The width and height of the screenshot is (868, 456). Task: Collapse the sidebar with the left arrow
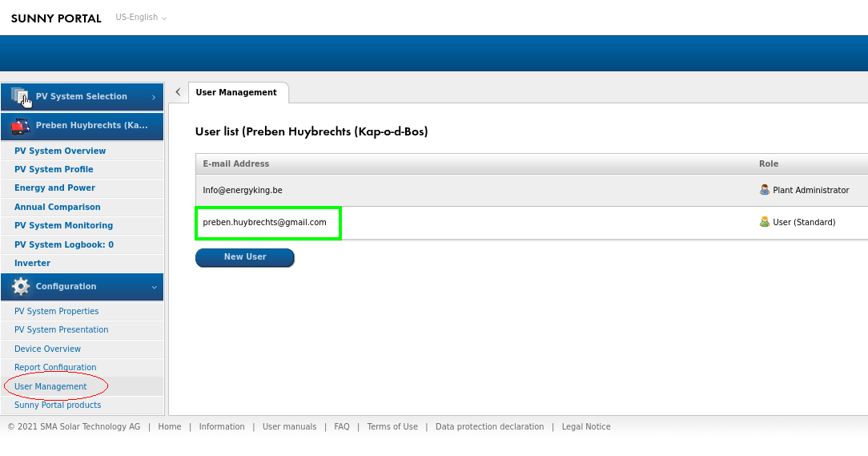pyautogui.click(x=178, y=92)
